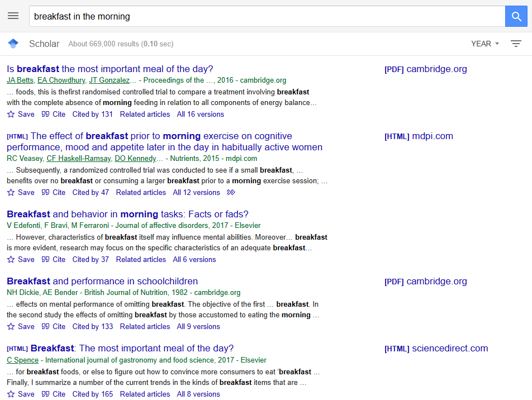Click the Google Scholar diamond logo

(x=13, y=43)
